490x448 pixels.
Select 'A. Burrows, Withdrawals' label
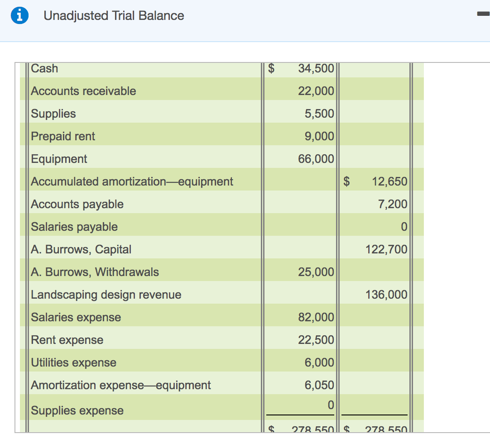click(95, 272)
